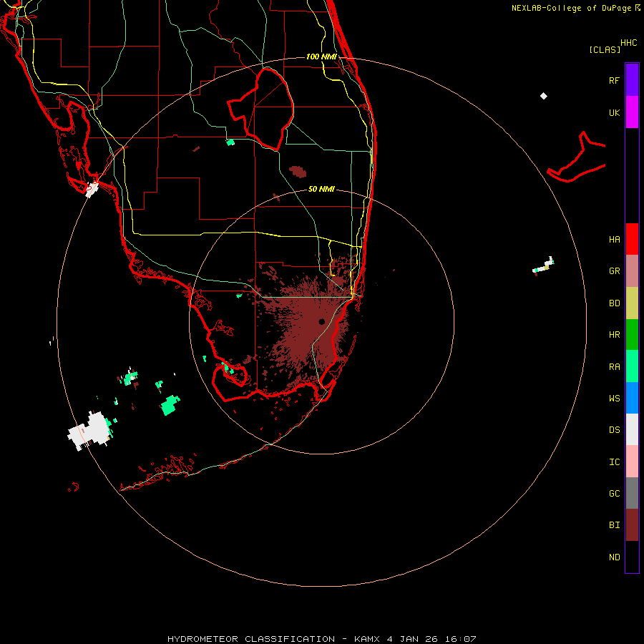Select the GC gray legend swatch
644x644 pixels.
[x=632, y=493]
